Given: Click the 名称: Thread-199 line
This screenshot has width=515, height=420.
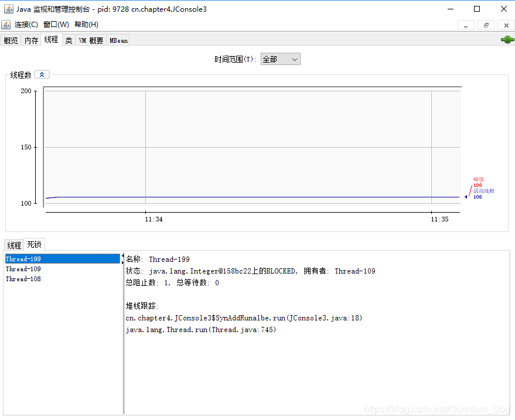Looking at the screenshot, I should tap(158, 259).
